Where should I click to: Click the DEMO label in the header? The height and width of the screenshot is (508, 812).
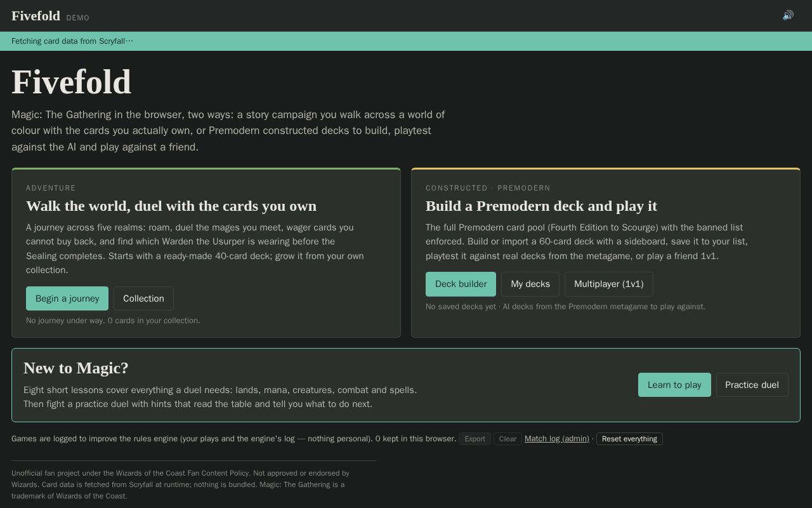click(x=78, y=18)
